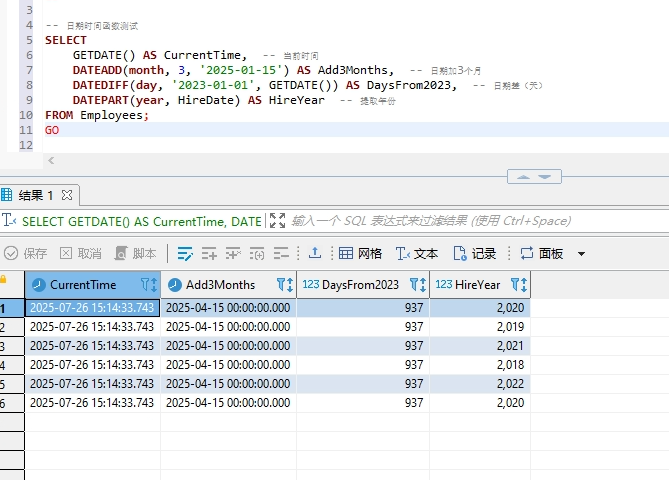Image resolution: width=669 pixels, height=480 pixels.
Task: Click the 保存 save button
Action: pos(26,254)
